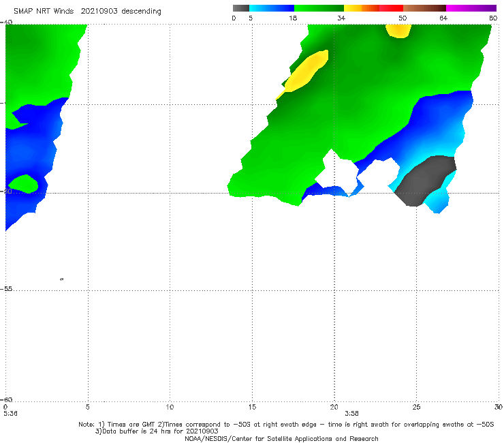Click the elongated yellow wind patch near 18E

point(304,73)
